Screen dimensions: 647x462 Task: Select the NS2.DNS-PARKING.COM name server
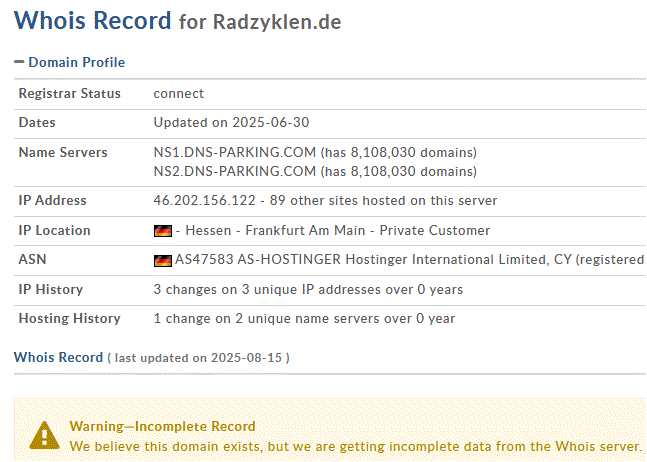pyautogui.click(x=234, y=171)
